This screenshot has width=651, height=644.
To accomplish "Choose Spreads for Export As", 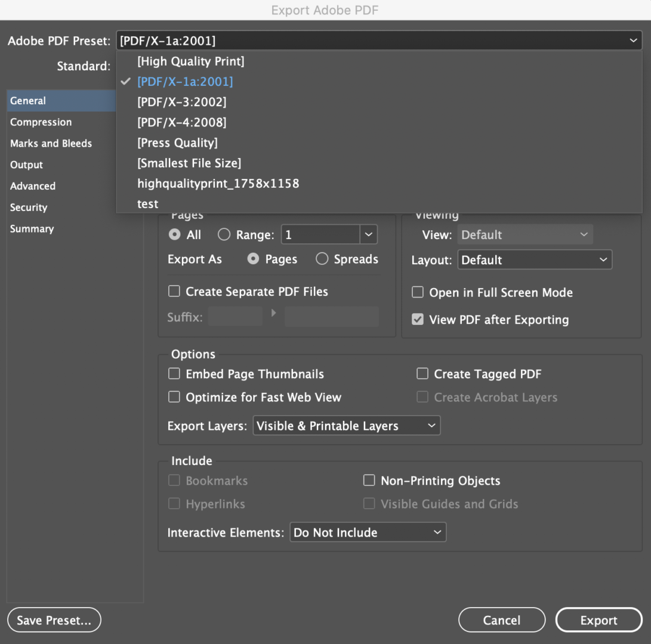I will [x=322, y=259].
